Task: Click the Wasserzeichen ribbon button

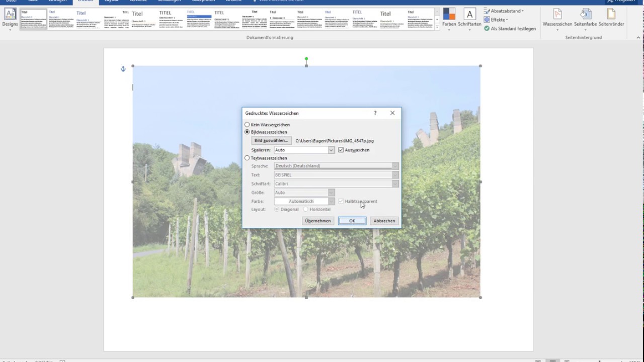Action: coord(557,19)
